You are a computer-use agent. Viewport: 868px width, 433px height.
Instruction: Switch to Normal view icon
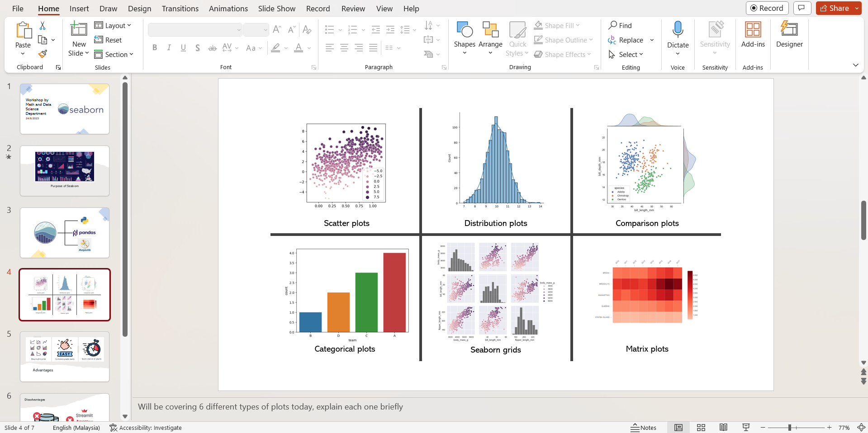click(x=678, y=428)
